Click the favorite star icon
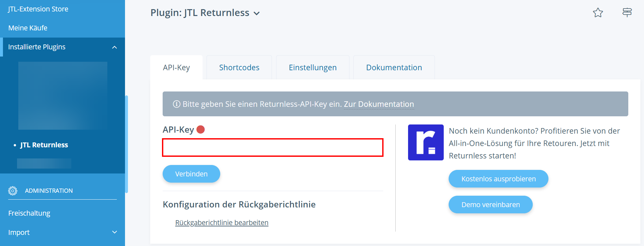This screenshot has height=246, width=644. [598, 13]
